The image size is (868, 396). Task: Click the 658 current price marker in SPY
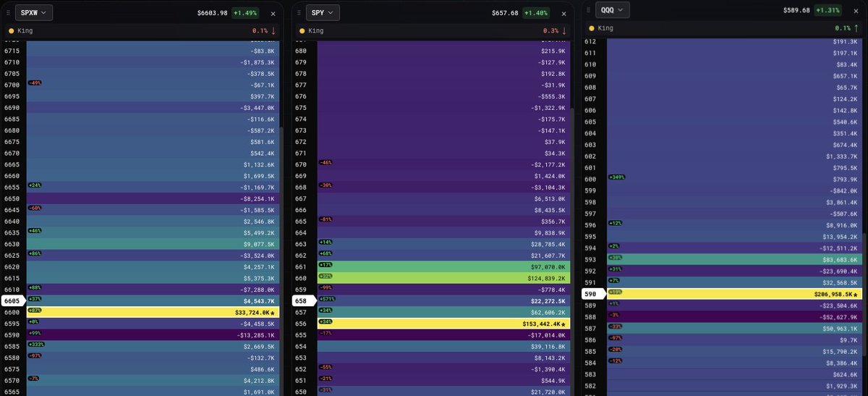pyautogui.click(x=304, y=300)
